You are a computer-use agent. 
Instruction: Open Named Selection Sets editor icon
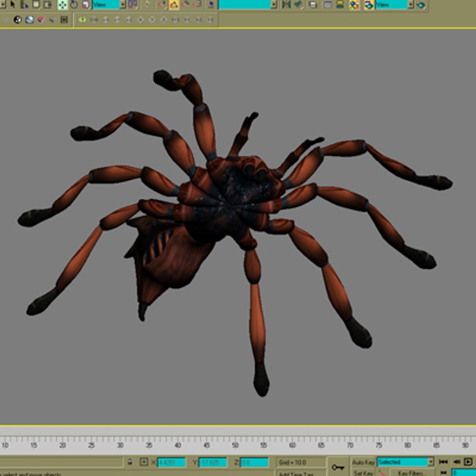click(x=212, y=4)
